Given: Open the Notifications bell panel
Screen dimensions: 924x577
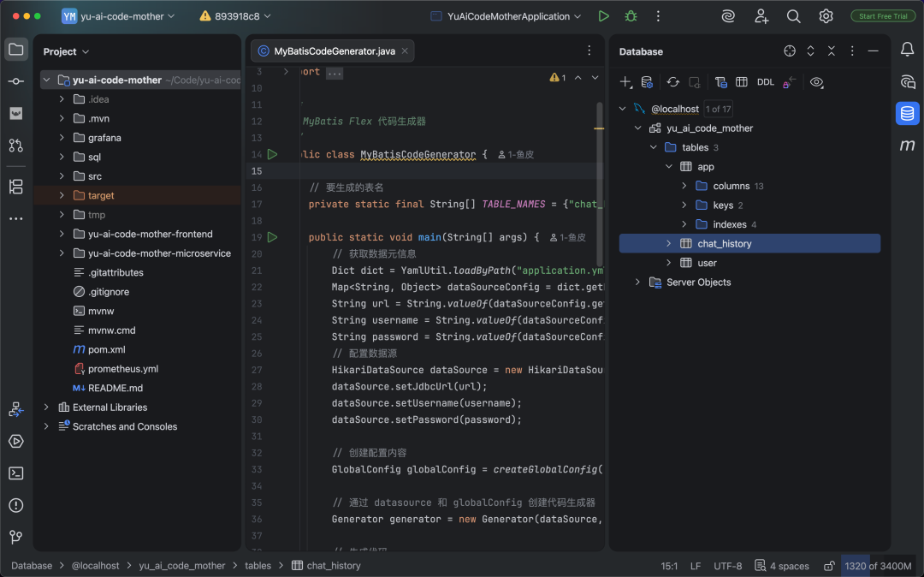Looking at the screenshot, I should [907, 50].
